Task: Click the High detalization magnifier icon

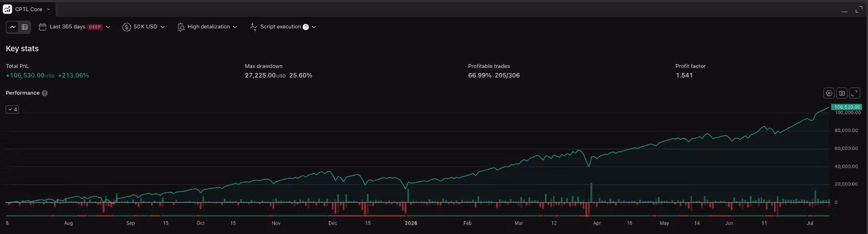Action: tap(181, 27)
